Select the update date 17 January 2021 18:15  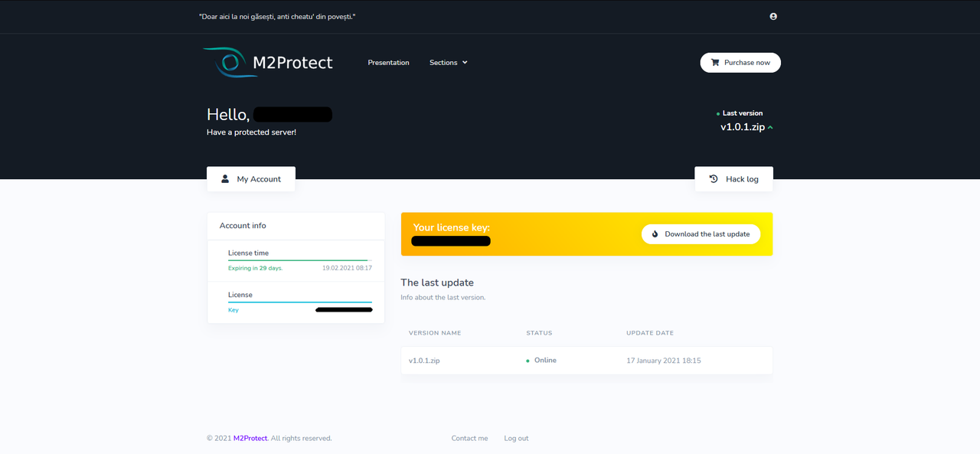click(664, 361)
